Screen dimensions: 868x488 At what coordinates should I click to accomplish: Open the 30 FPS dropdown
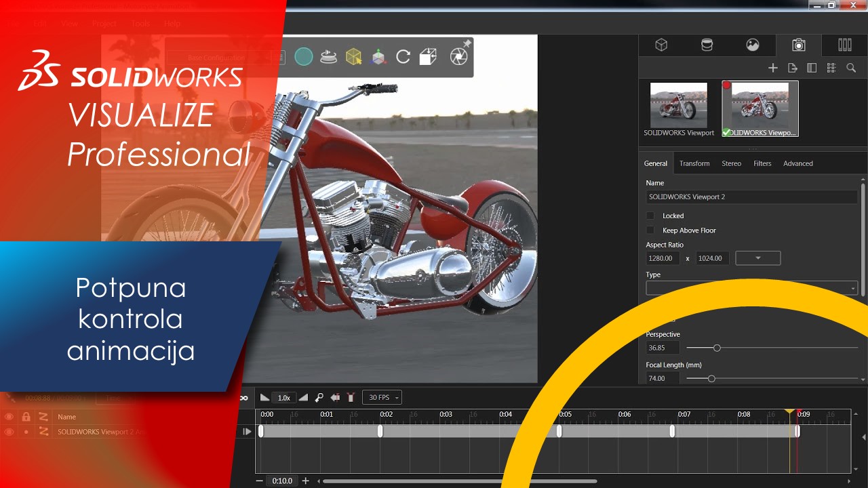(x=382, y=398)
